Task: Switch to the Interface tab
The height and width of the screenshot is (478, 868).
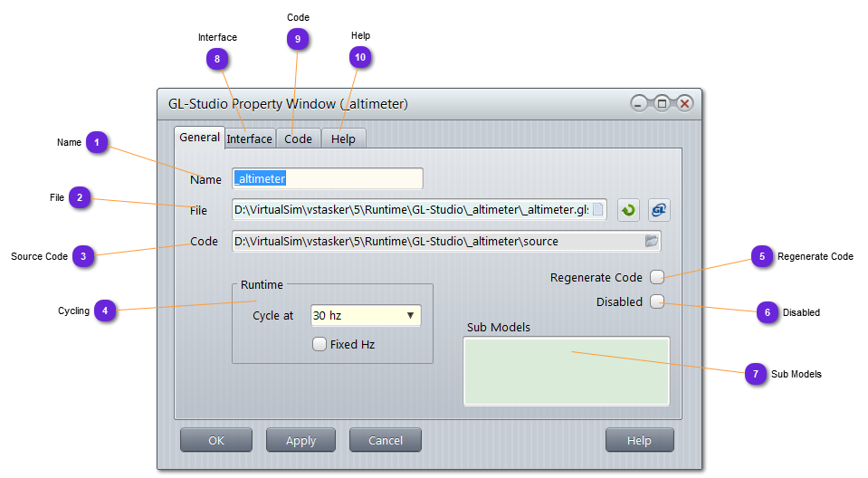Action: point(249,139)
